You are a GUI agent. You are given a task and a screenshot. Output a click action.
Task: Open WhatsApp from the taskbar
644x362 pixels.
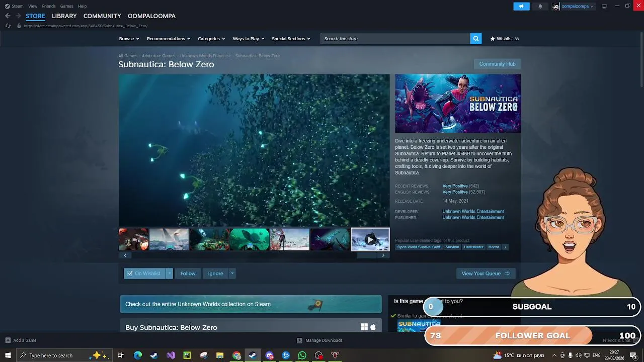pos(302,355)
